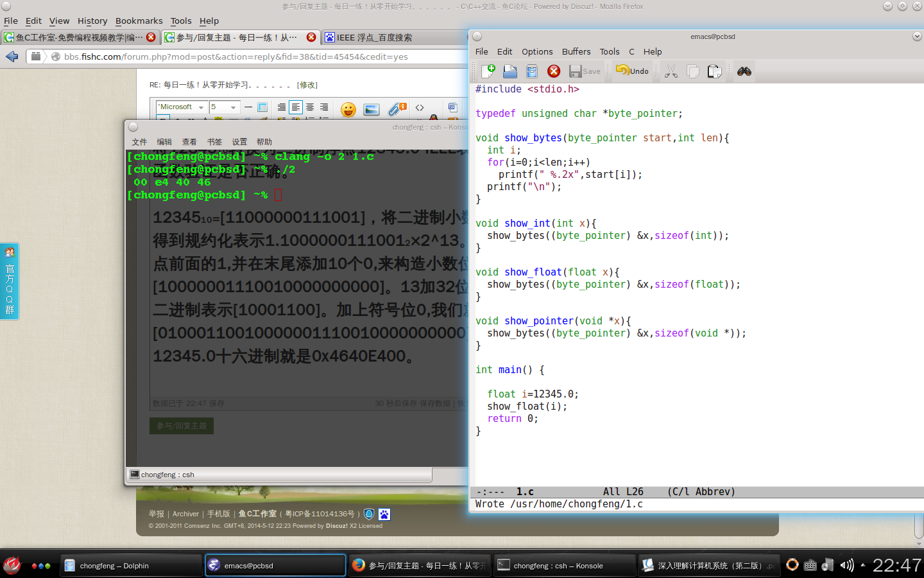The height and width of the screenshot is (578, 924).
Task: Toggle center alignment in forum editor
Action: pos(310,107)
